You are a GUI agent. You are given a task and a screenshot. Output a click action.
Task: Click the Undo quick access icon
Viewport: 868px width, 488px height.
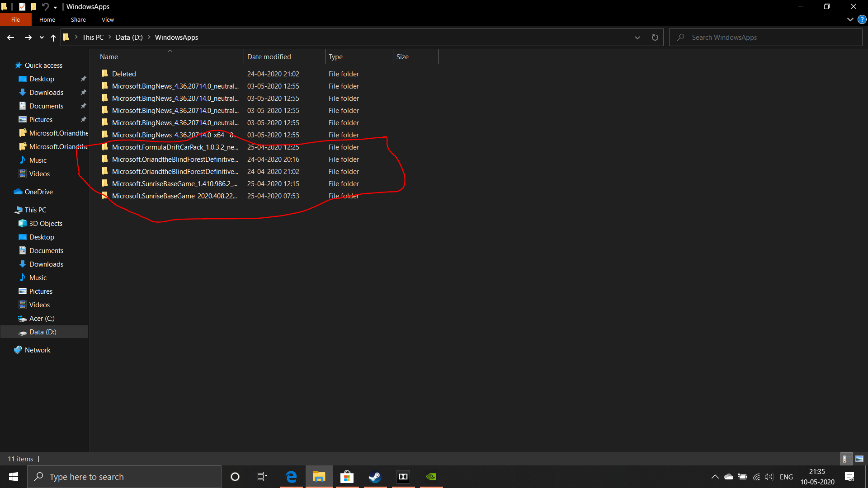click(x=45, y=6)
